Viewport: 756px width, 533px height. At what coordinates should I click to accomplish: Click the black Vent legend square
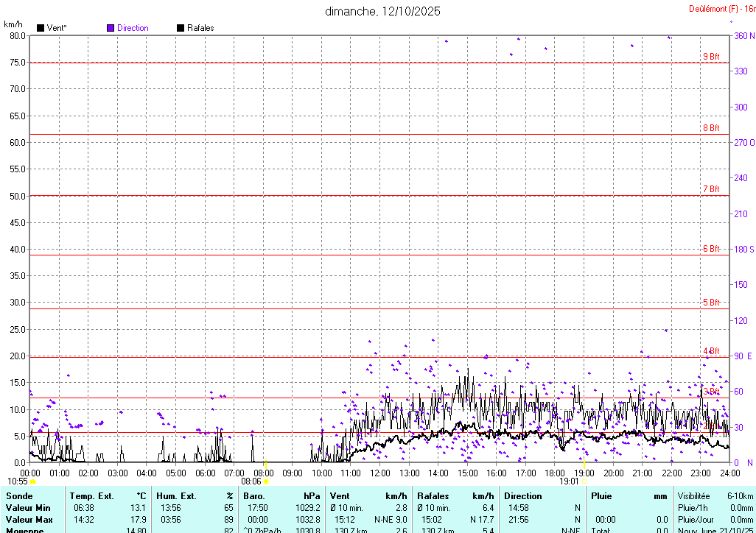pos(41,29)
